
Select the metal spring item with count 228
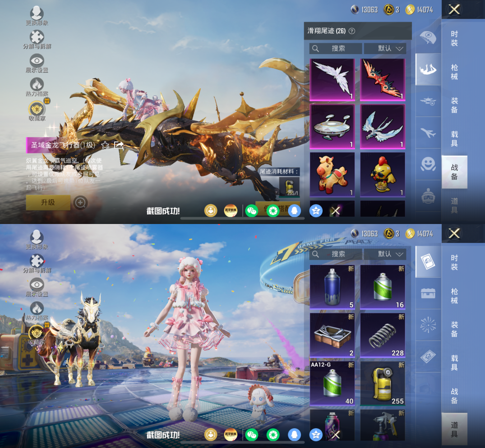click(383, 335)
